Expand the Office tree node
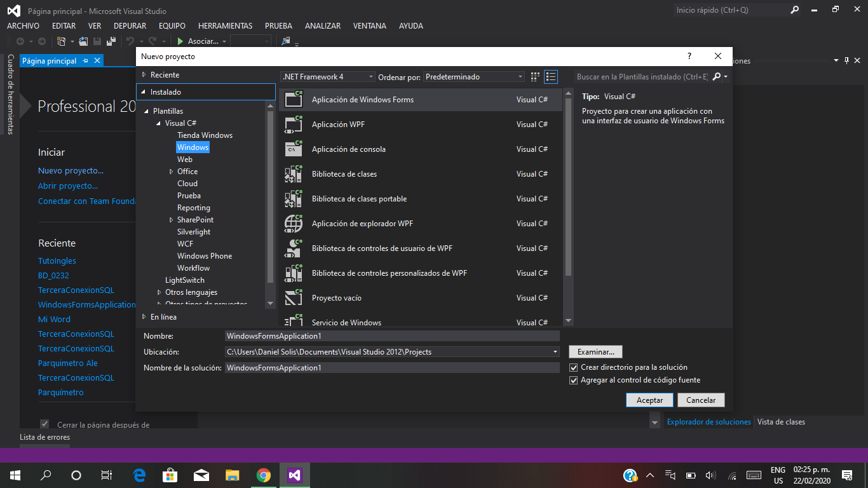This screenshot has height=488, width=868. [172, 172]
